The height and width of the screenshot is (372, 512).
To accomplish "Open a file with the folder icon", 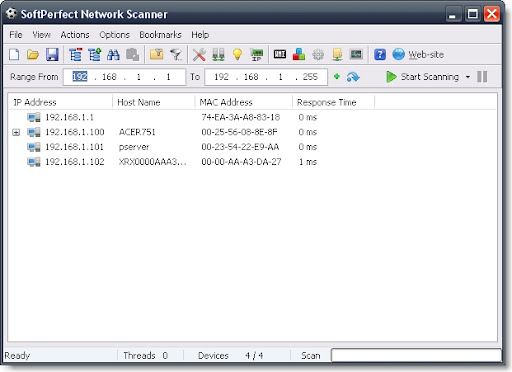I will pos(33,54).
